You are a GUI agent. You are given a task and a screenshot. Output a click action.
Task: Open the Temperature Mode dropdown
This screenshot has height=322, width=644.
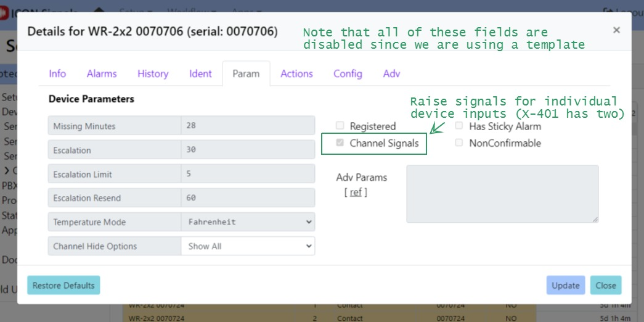pyautogui.click(x=248, y=222)
